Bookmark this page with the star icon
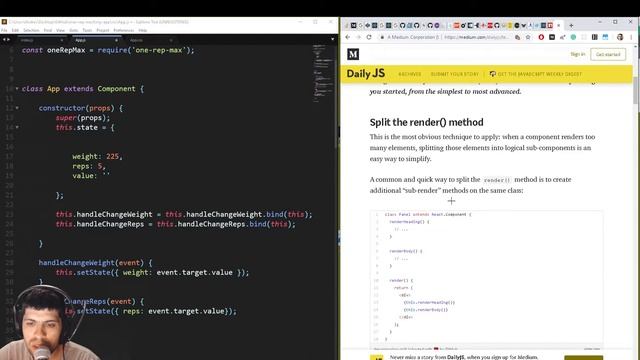The width and height of the screenshot is (640, 360). tap(528, 37)
